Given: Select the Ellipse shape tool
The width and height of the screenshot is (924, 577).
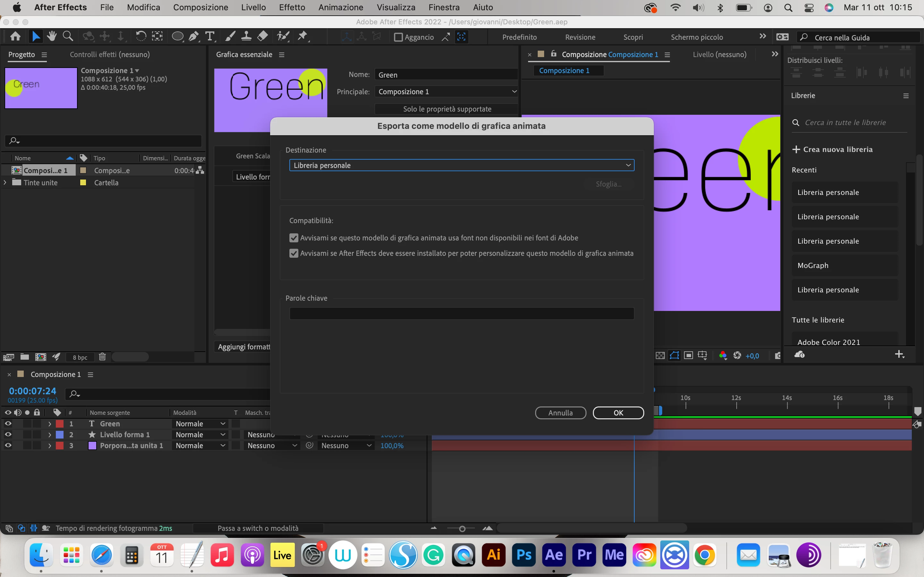Looking at the screenshot, I should (177, 37).
